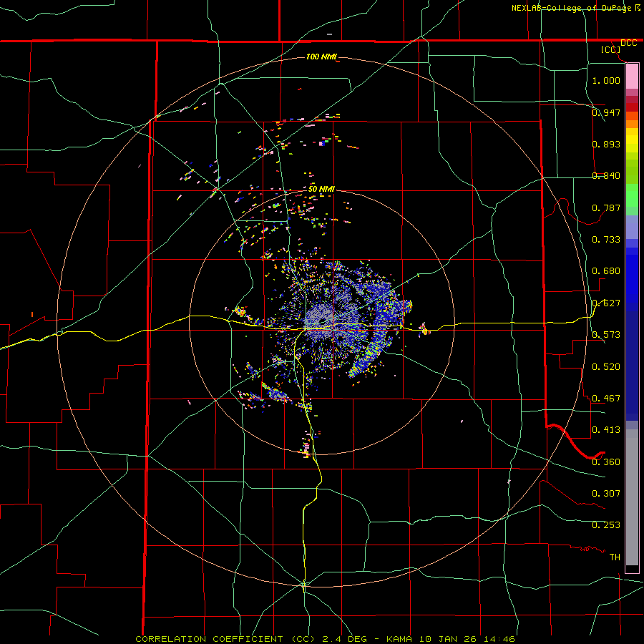This screenshot has width=644, height=644.
Task: Pick the bright green color bar segment
Action: 632,195
